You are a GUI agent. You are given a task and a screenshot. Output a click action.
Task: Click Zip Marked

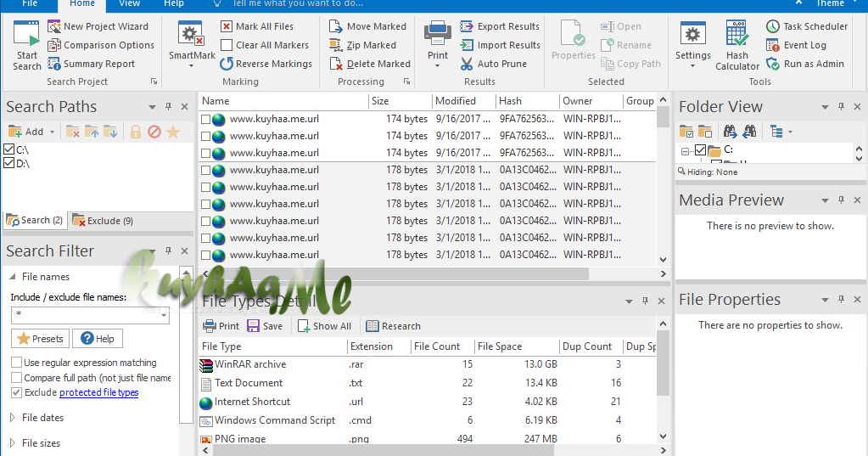click(362, 45)
